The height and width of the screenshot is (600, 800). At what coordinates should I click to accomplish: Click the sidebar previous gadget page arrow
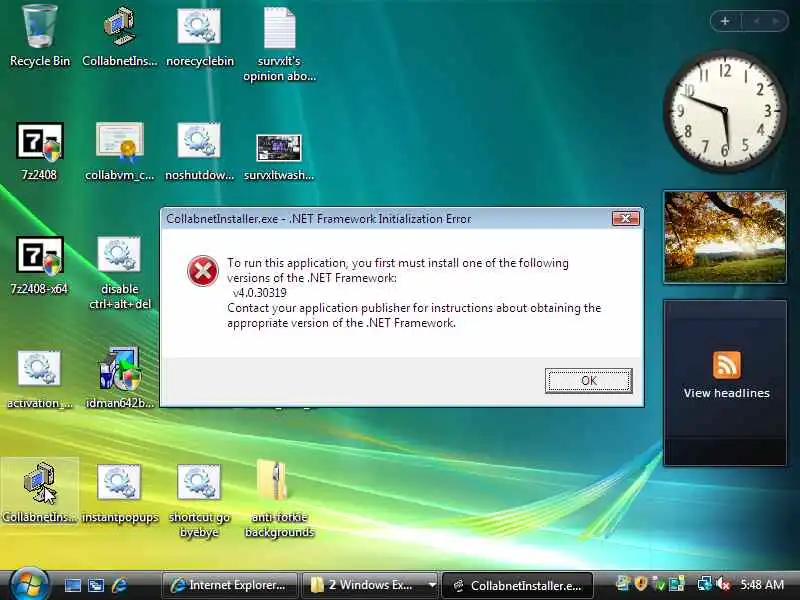[x=756, y=21]
